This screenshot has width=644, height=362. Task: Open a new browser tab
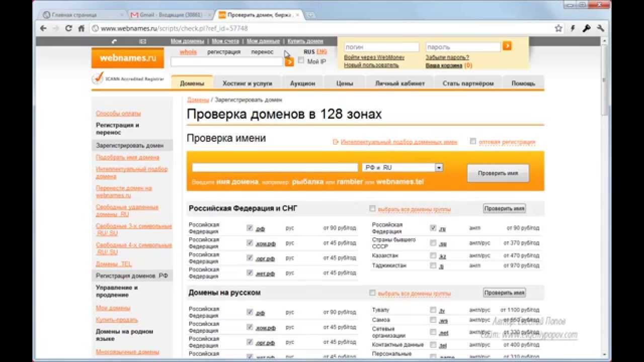click(310, 15)
